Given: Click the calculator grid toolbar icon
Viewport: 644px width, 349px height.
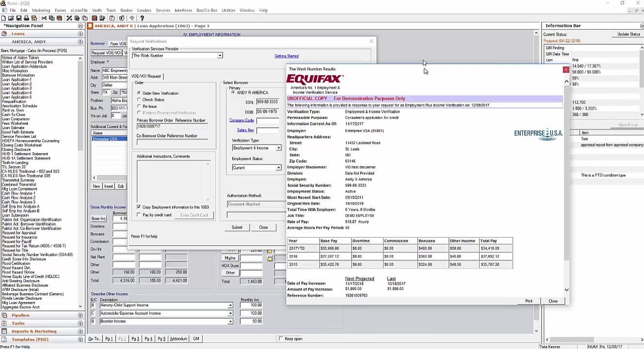Looking at the screenshot, I should coord(95,18).
